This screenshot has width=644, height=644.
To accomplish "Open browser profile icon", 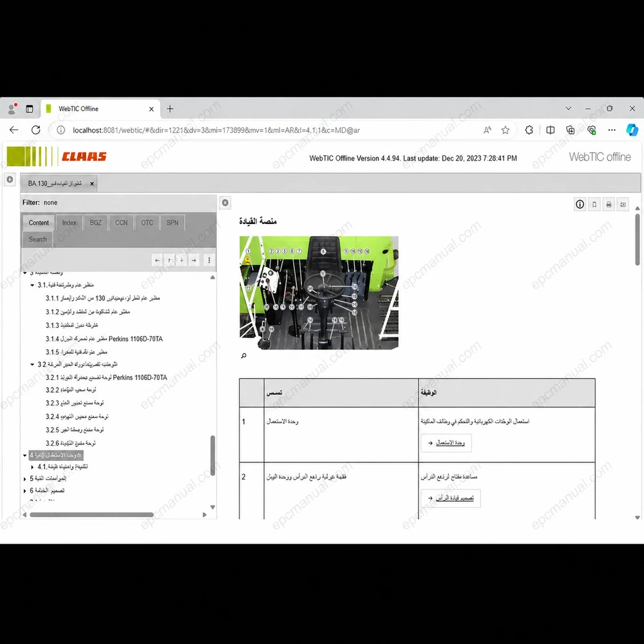I will tap(12, 109).
